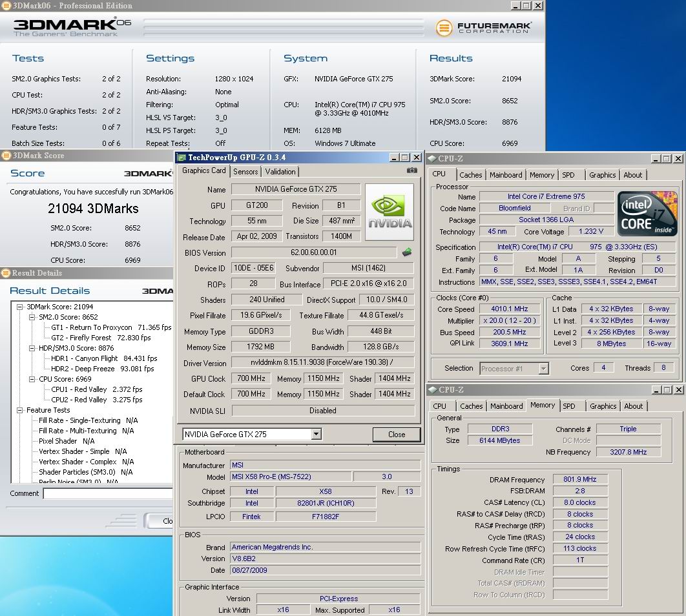The height and width of the screenshot is (616, 686).
Task: Collapse the 3DMark Score: 21094 tree node
Action: (x=19, y=307)
